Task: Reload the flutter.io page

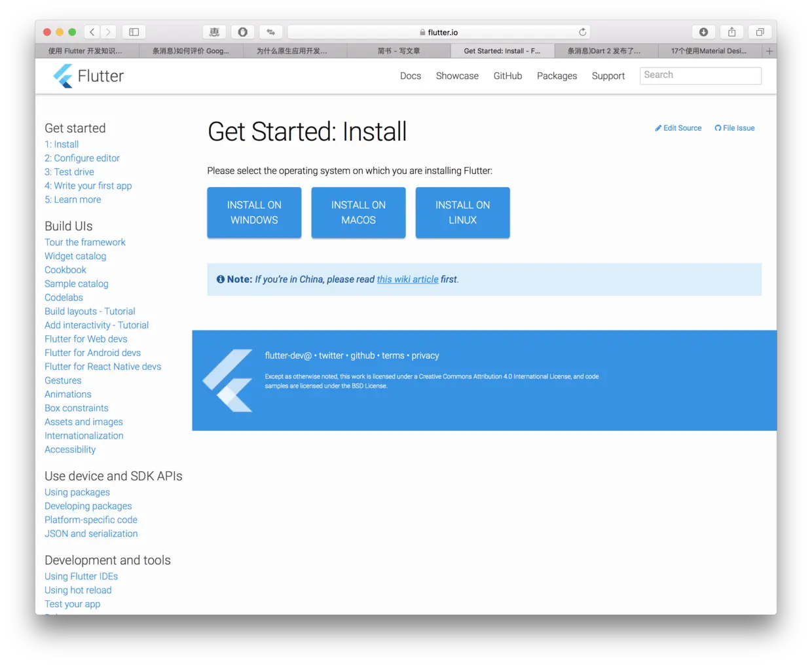Action: [x=582, y=32]
